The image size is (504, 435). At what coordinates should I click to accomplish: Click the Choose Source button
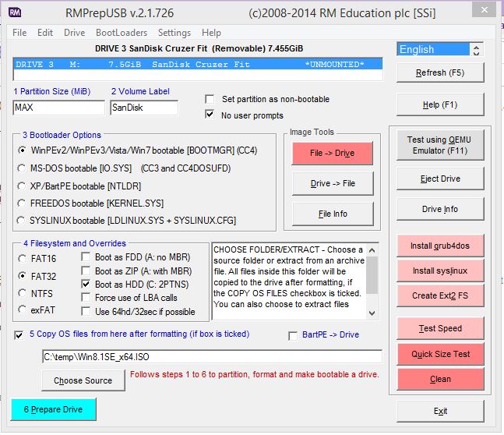[83, 380]
